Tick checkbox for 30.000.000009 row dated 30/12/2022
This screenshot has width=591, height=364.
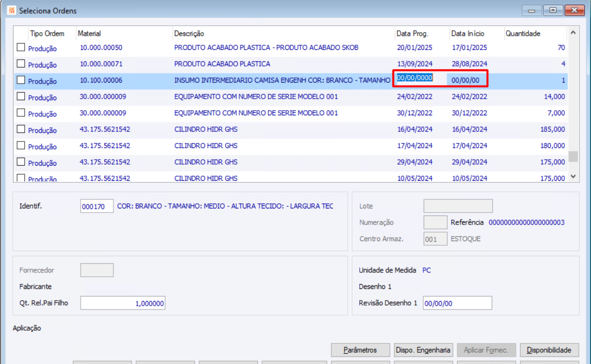pyautogui.click(x=21, y=113)
